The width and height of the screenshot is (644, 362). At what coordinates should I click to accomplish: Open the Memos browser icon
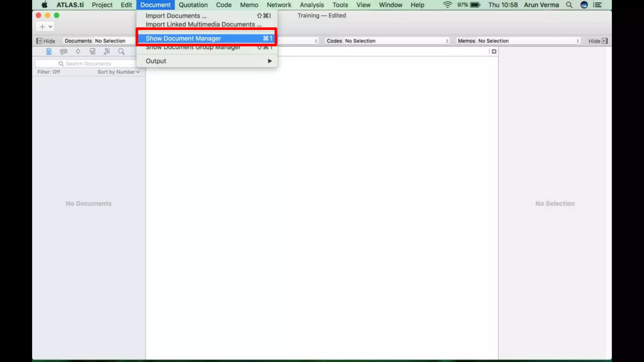pyautogui.click(x=92, y=52)
